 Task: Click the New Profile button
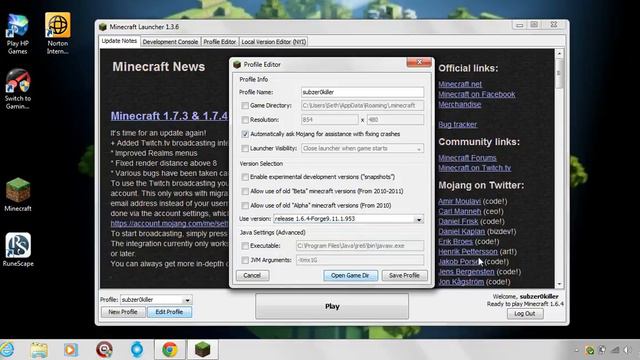123,312
